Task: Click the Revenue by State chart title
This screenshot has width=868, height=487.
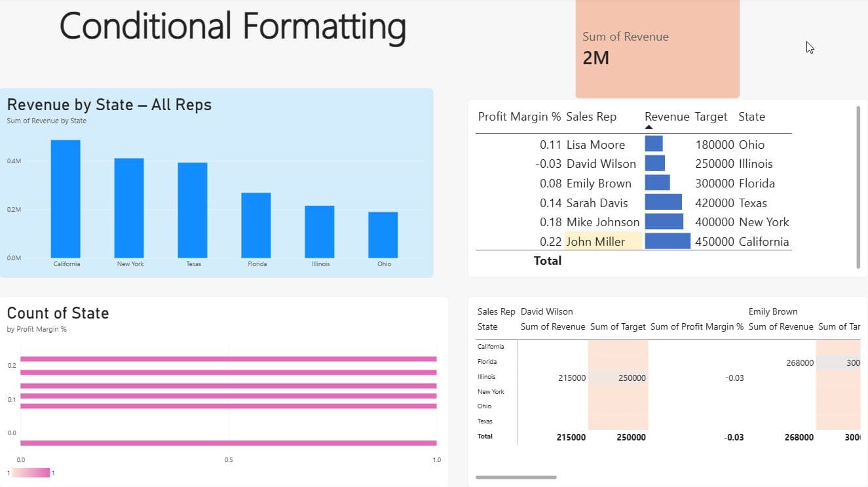Action: (x=109, y=105)
